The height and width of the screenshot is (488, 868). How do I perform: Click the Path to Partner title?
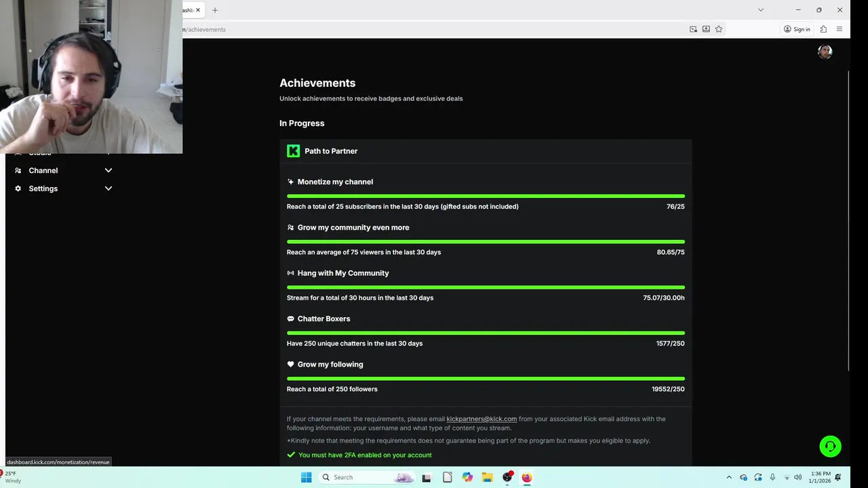coord(331,151)
